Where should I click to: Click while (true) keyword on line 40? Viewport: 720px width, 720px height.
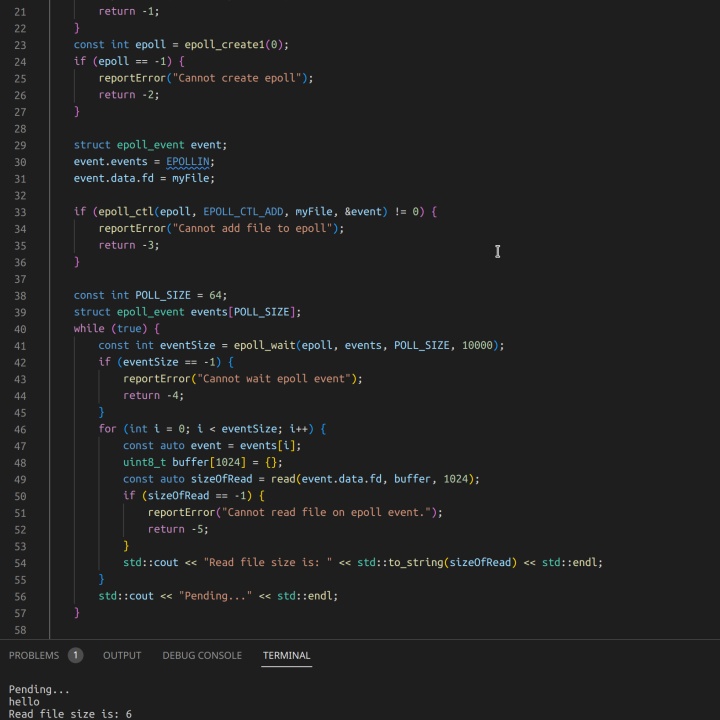pyautogui.click(x=89, y=329)
